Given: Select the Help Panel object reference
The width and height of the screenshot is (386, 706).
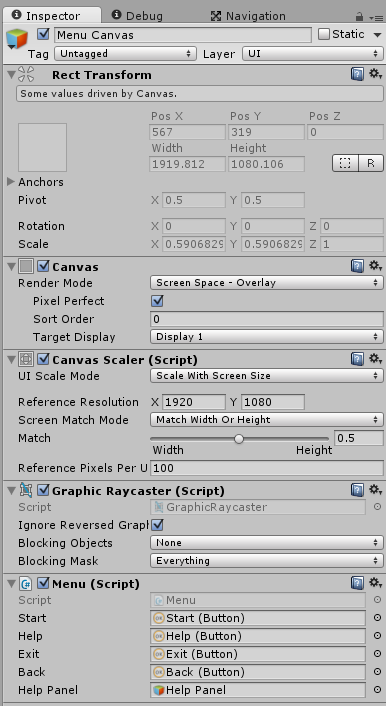Looking at the screenshot, I should 258,690.
